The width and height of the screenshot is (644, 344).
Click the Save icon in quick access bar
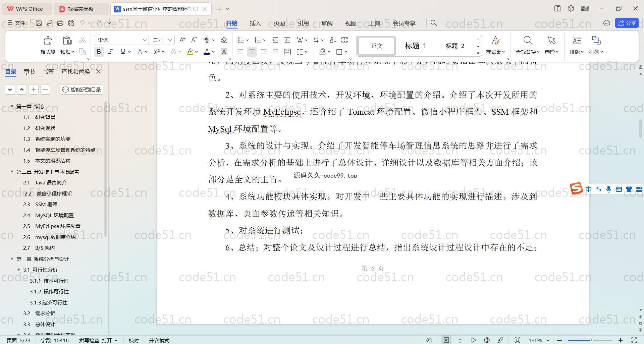[39, 23]
